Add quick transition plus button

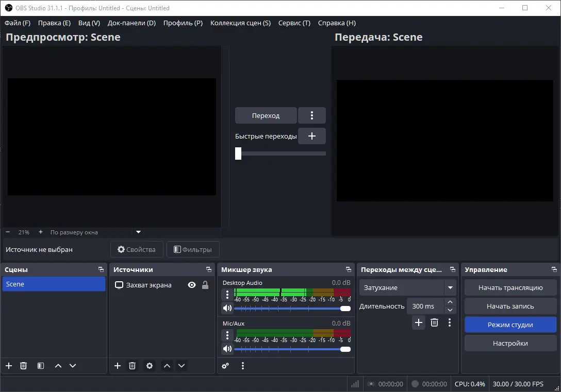click(311, 136)
